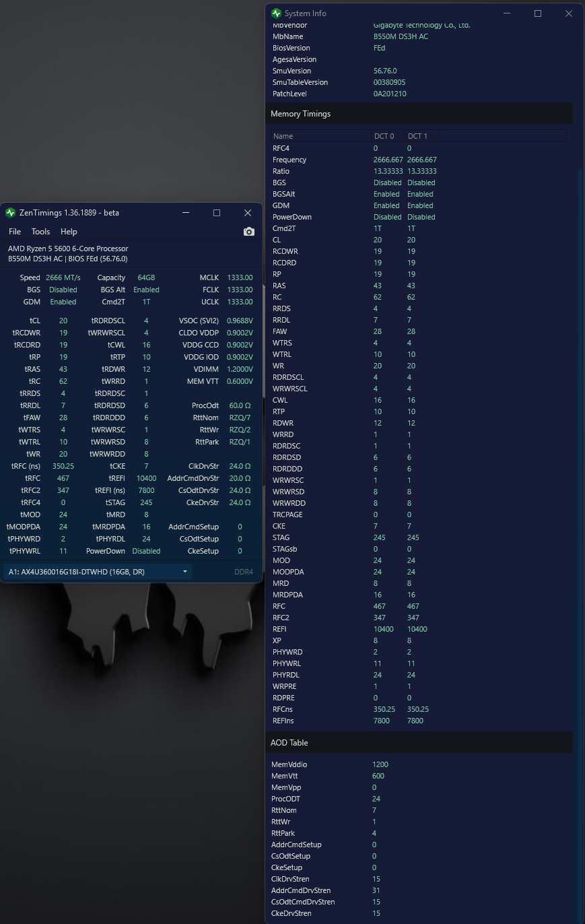This screenshot has height=924, width=585.
Task: Click the MCLK 1333.00 value
Action: (x=240, y=277)
